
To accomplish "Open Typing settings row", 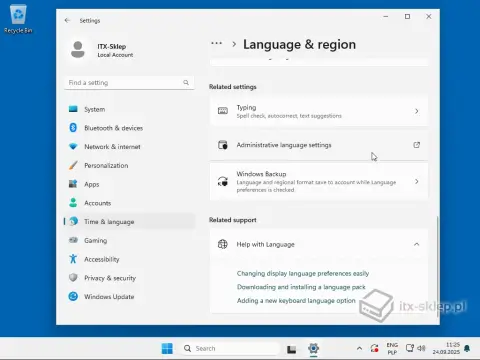I will (319, 111).
